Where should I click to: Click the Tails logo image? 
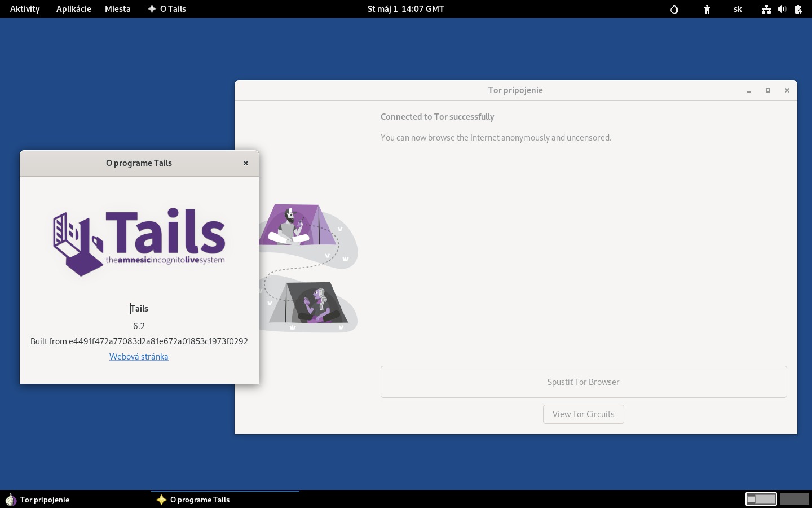click(x=139, y=242)
